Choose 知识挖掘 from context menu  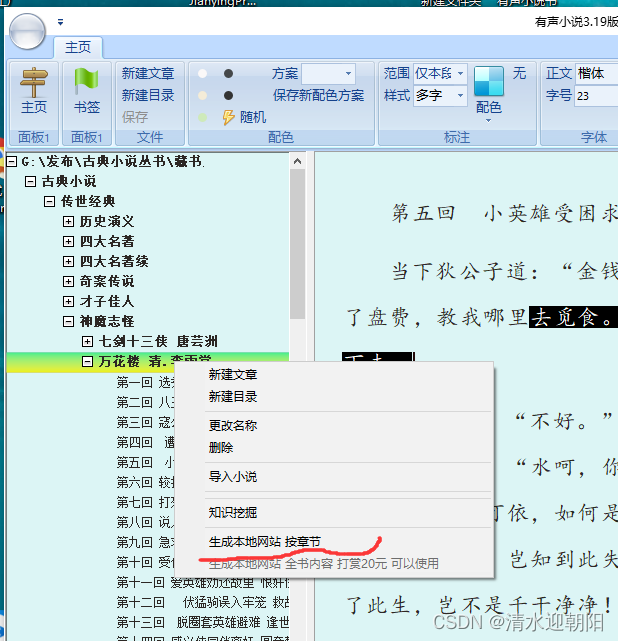[x=233, y=513]
